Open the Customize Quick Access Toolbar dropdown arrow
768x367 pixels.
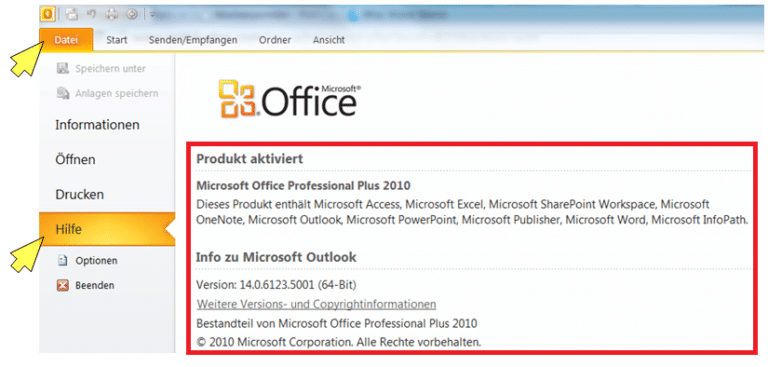pos(152,15)
